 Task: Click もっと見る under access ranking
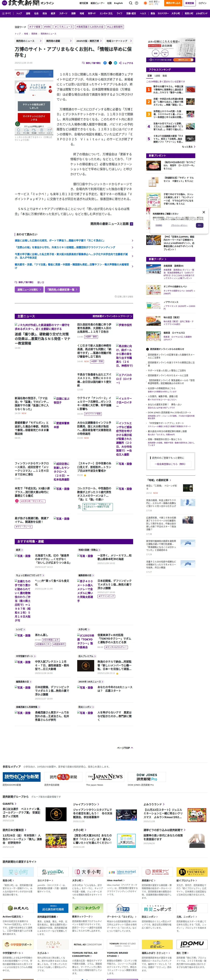point(189,147)
